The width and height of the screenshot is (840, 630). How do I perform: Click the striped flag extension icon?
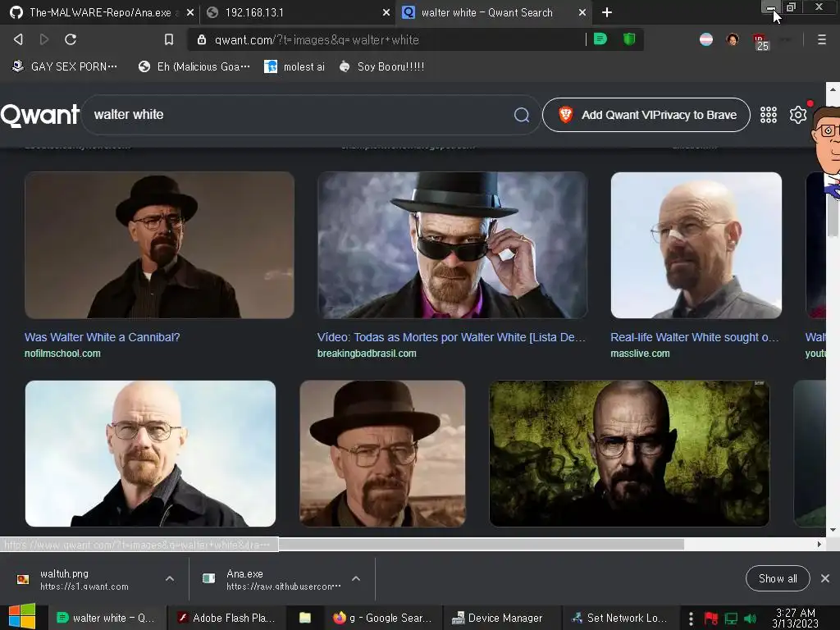pos(706,39)
